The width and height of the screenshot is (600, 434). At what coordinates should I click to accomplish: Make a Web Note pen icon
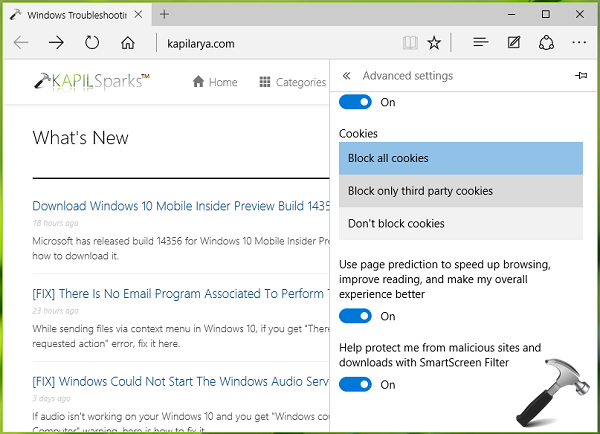tap(514, 42)
